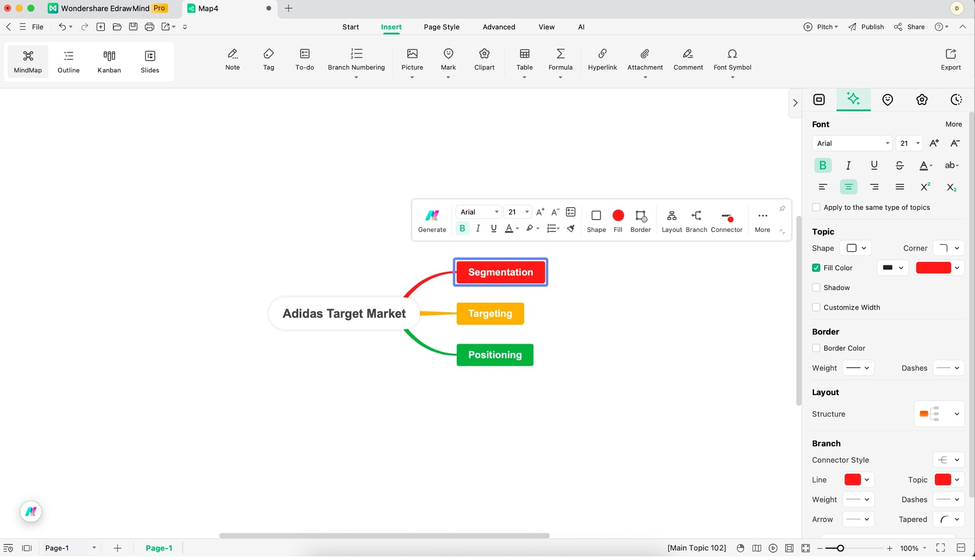Toggle Bold in the right Font panel
Image resolution: width=975 pixels, height=560 pixels.
point(823,165)
